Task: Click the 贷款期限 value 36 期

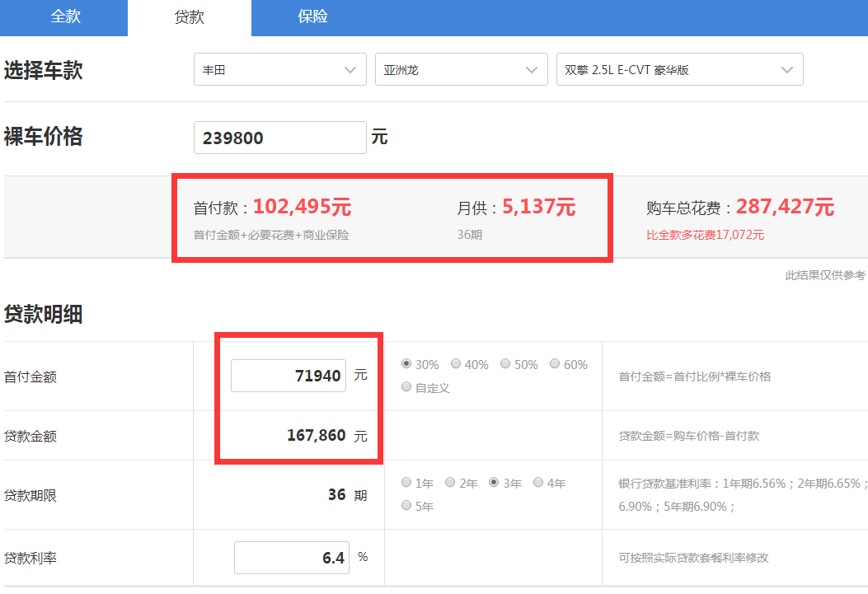Action: tap(348, 495)
